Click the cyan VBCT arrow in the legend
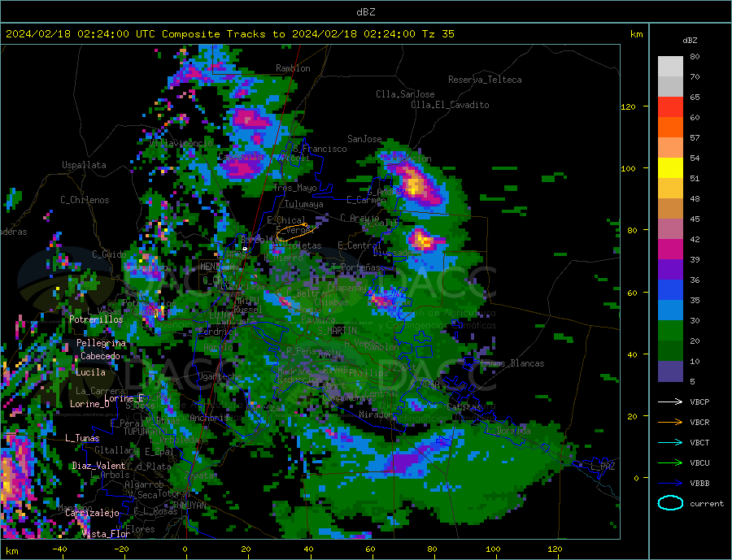This screenshot has width=732, height=560. pyautogui.click(x=670, y=442)
